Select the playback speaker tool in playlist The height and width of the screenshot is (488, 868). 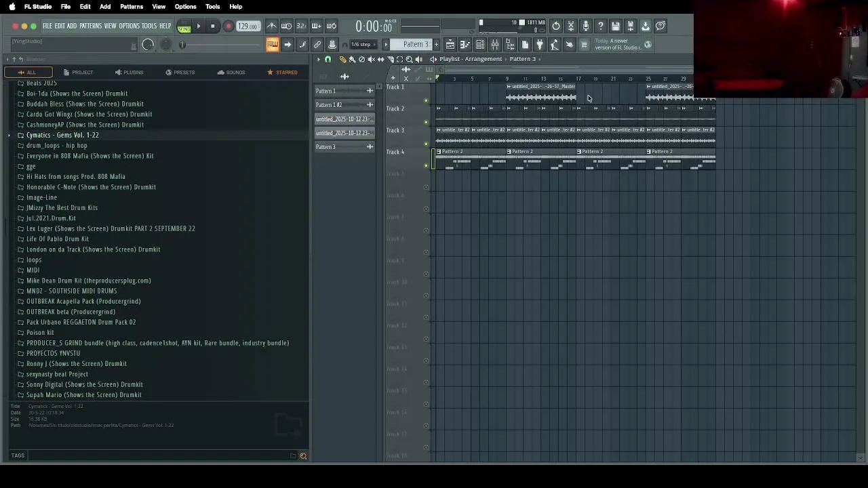418,59
